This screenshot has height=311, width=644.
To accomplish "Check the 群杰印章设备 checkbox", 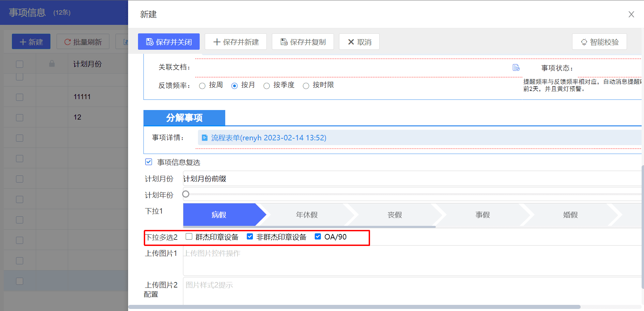I will tap(189, 236).
